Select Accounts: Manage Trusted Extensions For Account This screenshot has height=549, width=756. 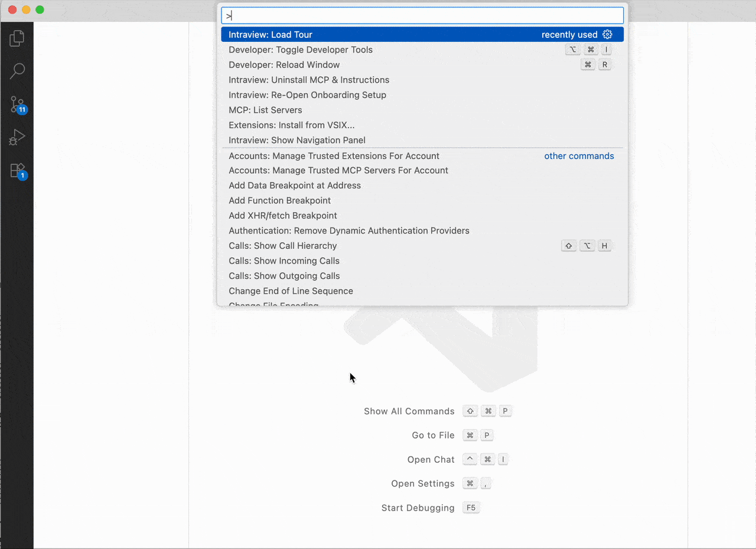click(x=422, y=156)
